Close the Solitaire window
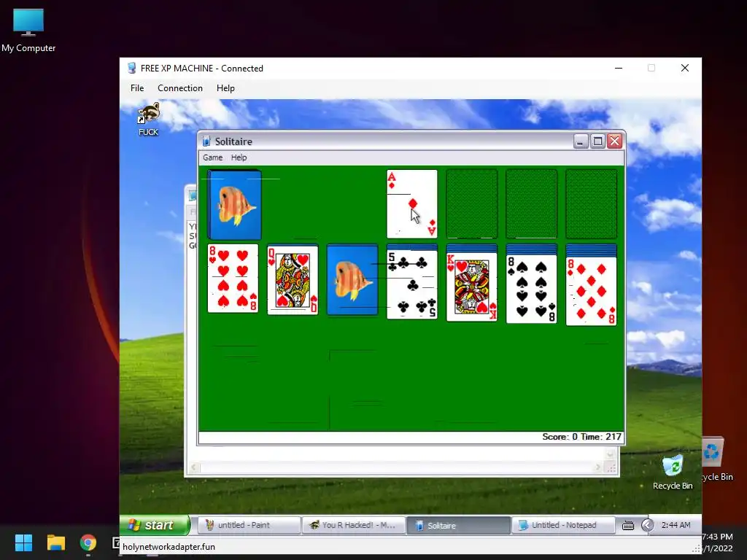 click(614, 141)
